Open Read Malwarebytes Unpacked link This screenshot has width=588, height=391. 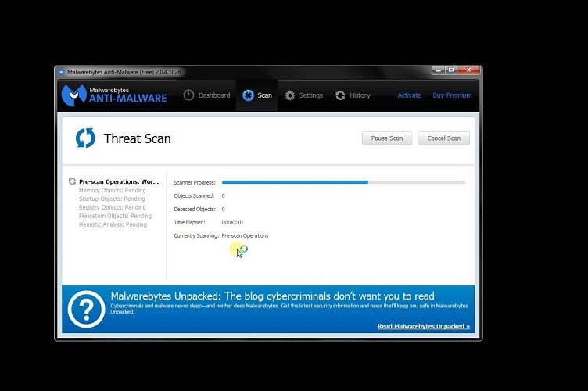[x=423, y=326]
